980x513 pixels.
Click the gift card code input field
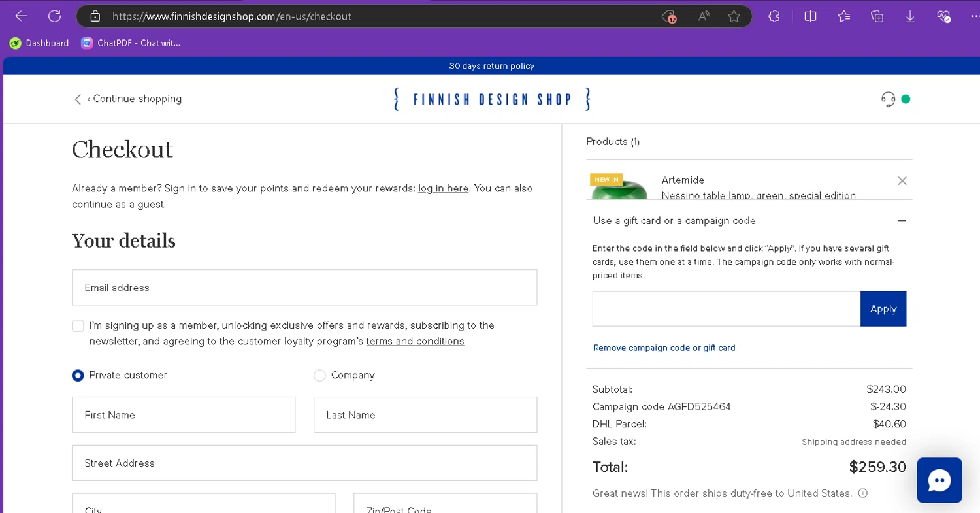click(x=727, y=309)
